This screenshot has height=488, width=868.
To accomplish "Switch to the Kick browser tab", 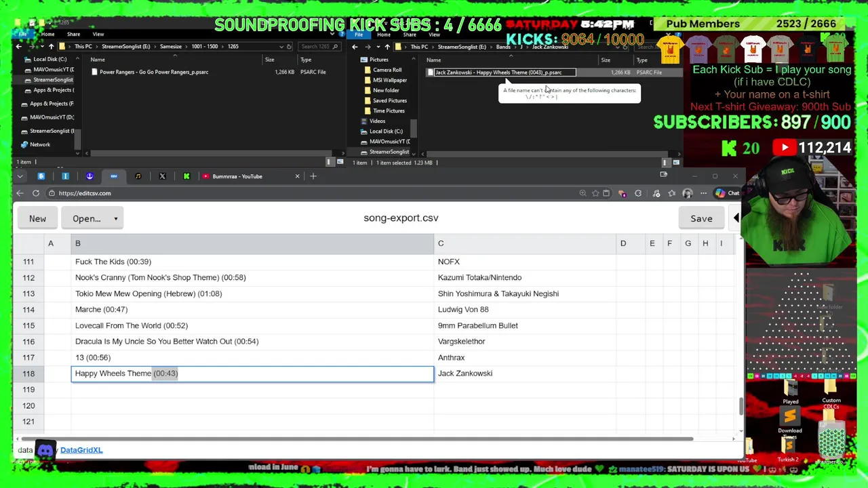I will click(186, 176).
